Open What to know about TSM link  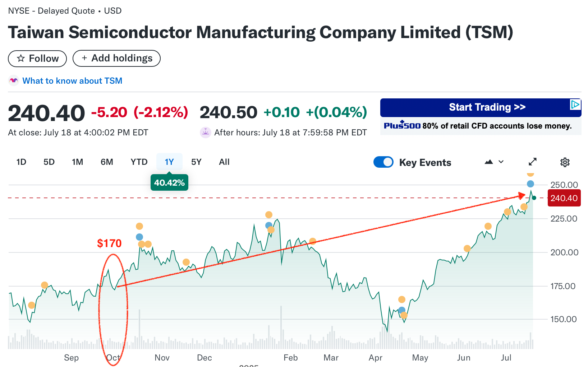[x=72, y=81]
